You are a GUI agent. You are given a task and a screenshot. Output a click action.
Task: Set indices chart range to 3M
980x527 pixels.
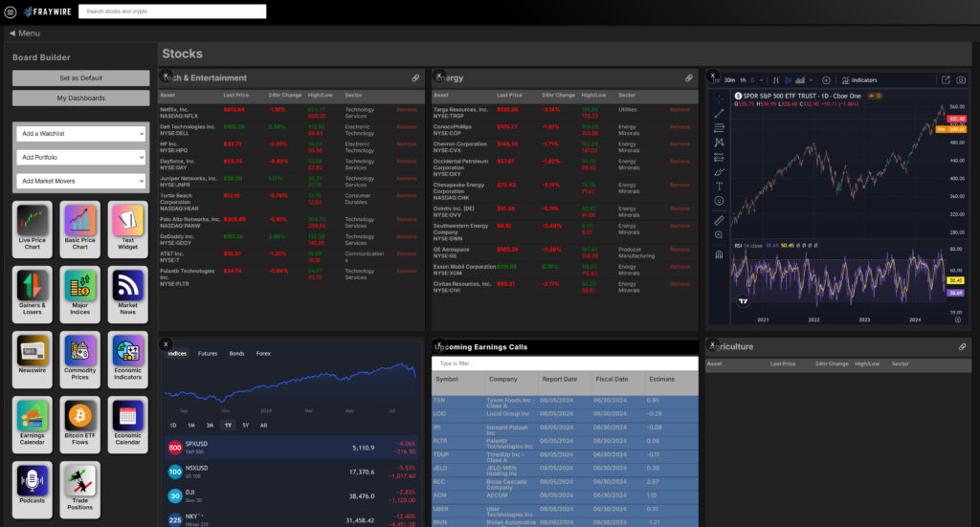click(210, 426)
